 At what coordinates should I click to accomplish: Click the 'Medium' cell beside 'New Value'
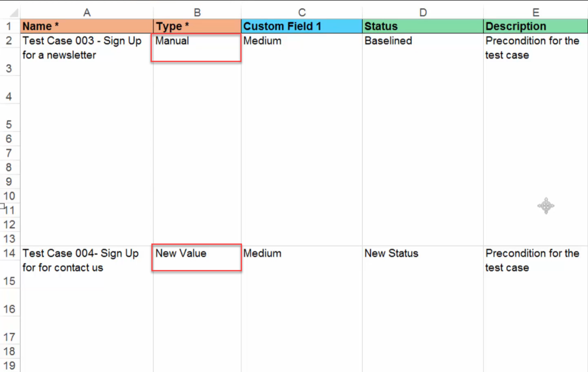tap(301, 253)
